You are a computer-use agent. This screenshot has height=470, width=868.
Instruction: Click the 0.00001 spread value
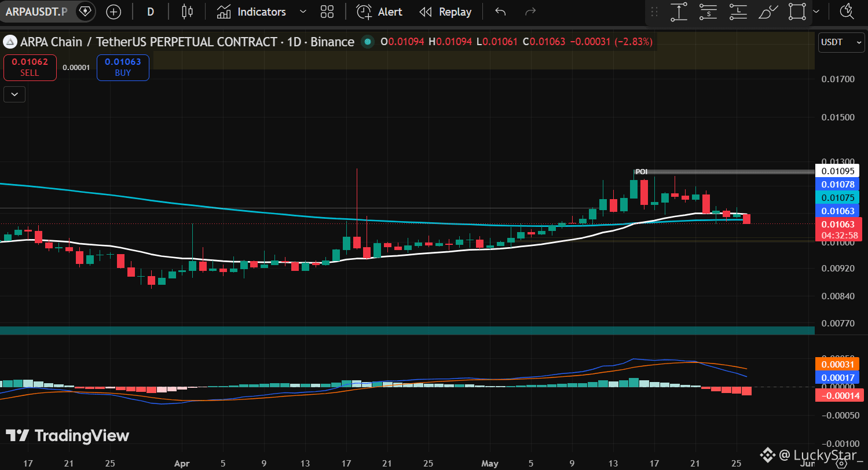76,68
